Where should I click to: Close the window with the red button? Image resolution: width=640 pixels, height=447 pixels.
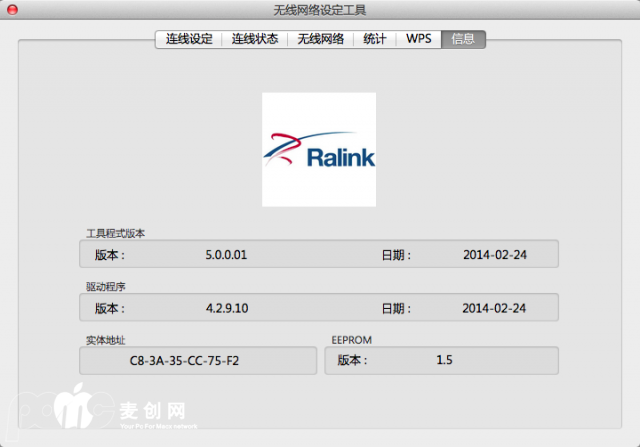(x=13, y=10)
